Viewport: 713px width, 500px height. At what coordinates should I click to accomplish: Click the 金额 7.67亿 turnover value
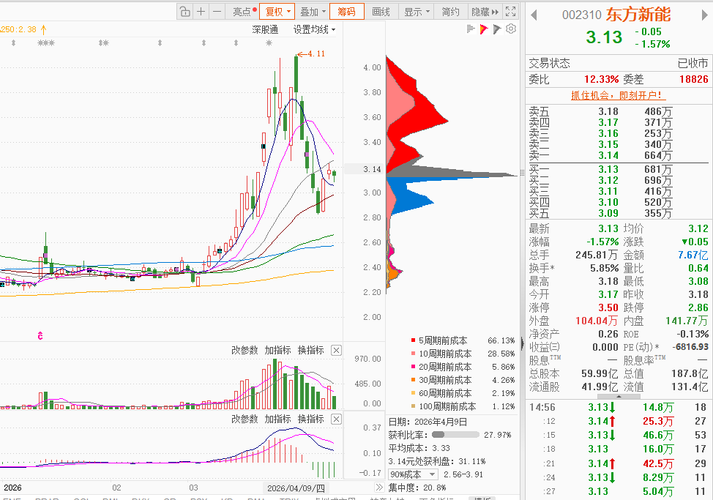click(693, 255)
